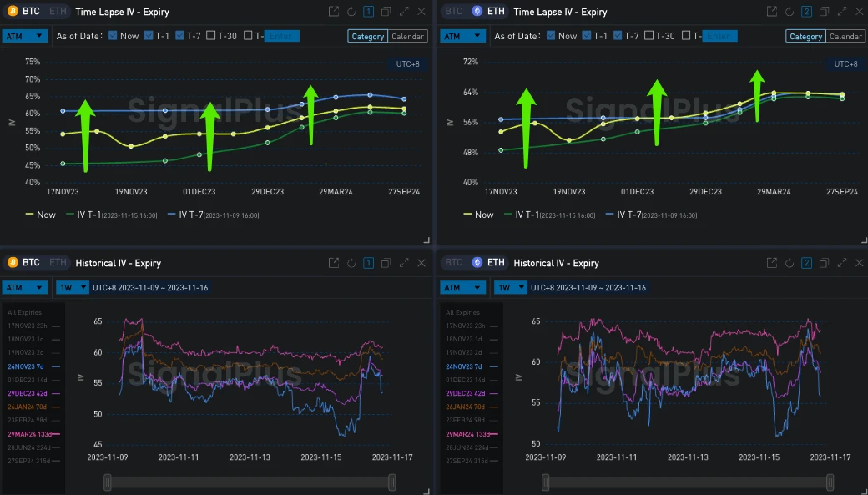Click the custom T- days input field in ETH Time Lapse
868x495 pixels.
point(720,36)
